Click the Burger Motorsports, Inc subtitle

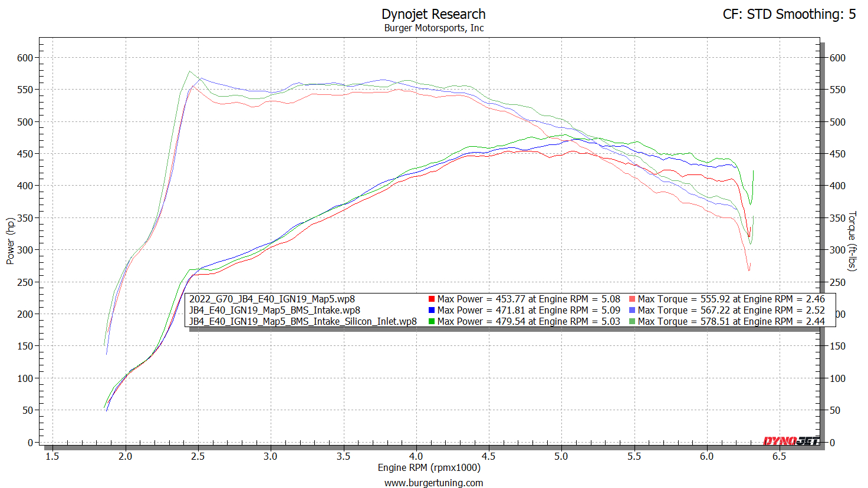[x=433, y=28]
